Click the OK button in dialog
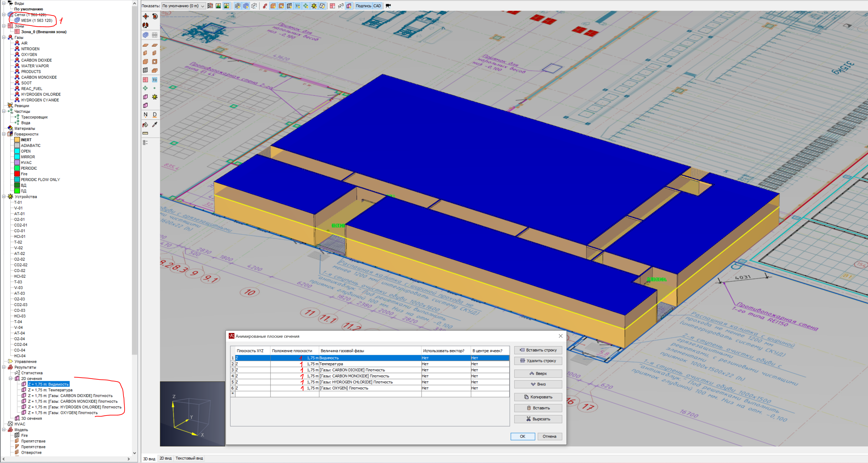This screenshot has width=868, height=463. tap(522, 436)
